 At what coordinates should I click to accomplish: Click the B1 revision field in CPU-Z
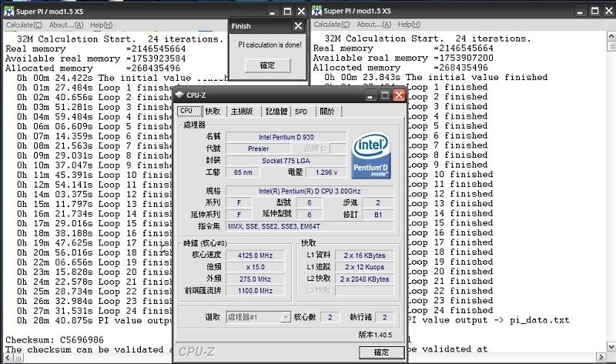click(x=378, y=215)
